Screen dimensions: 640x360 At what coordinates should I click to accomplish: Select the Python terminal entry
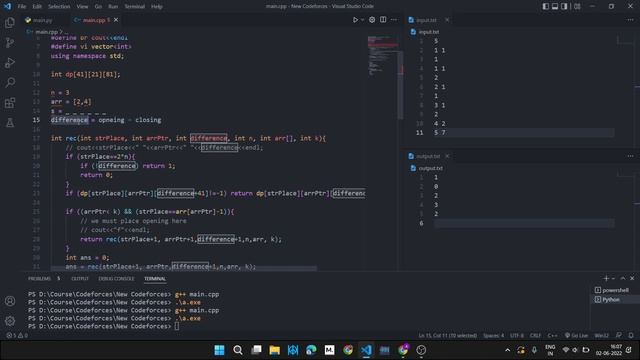(615, 299)
